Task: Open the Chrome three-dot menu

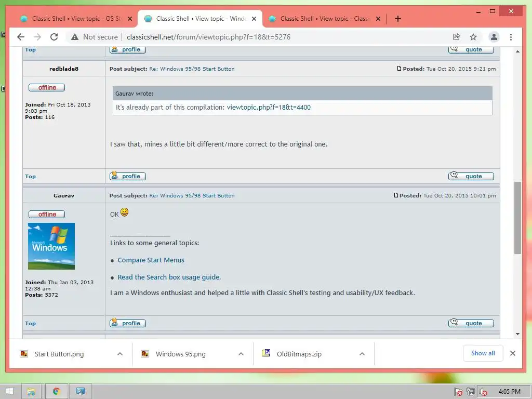Action: coord(511,37)
